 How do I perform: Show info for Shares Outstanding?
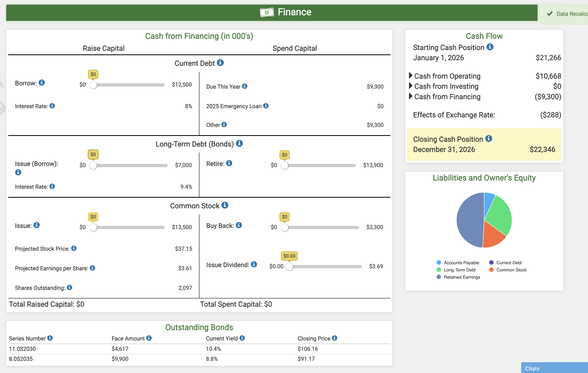click(x=69, y=287)
